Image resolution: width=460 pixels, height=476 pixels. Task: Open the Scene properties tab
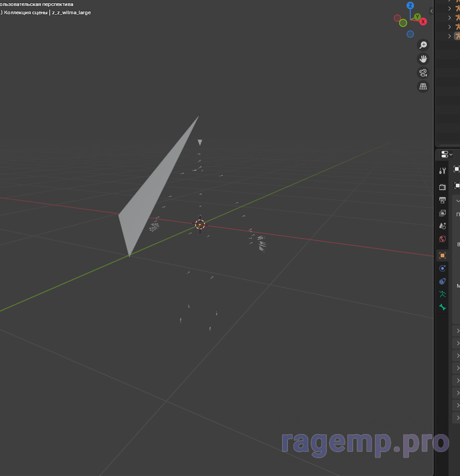(x=443, y=226)
